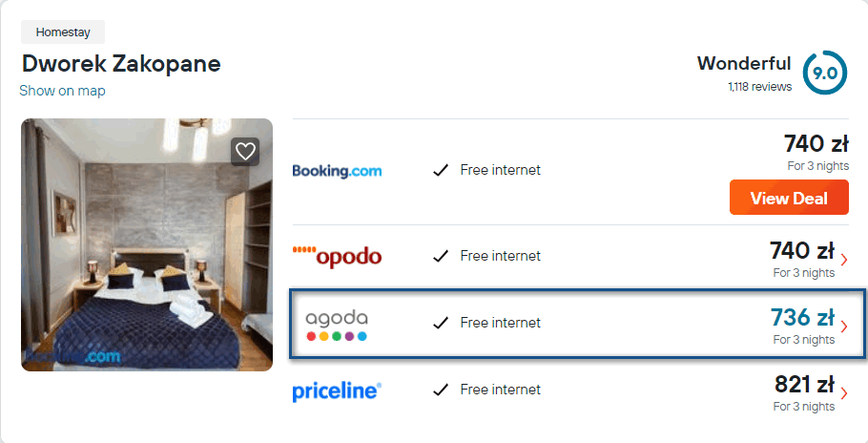The image size is (868, 443).
Task: Select the Homestay tag
Action: point(63,32)
